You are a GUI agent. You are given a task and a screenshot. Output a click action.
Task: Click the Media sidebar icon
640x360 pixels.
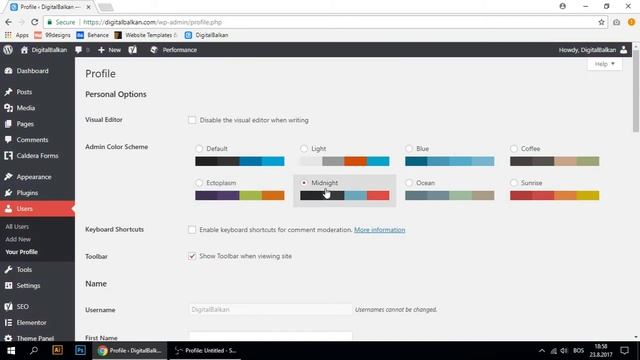pos(8,108)
